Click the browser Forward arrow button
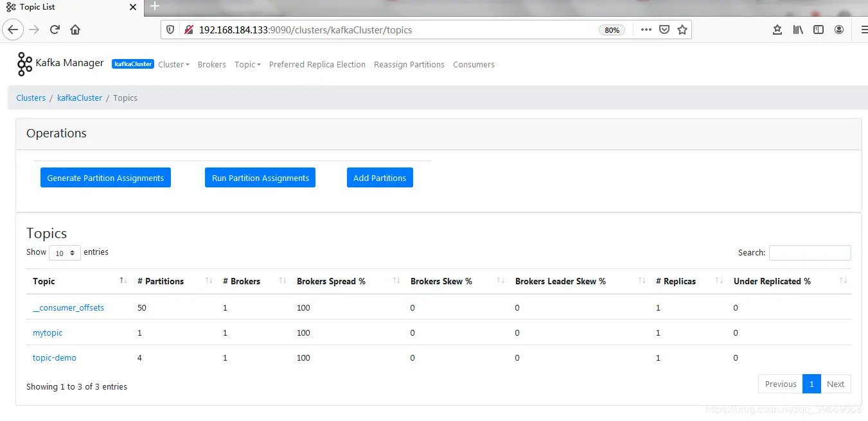Screen dimensions: 868x421 (34, 30)
